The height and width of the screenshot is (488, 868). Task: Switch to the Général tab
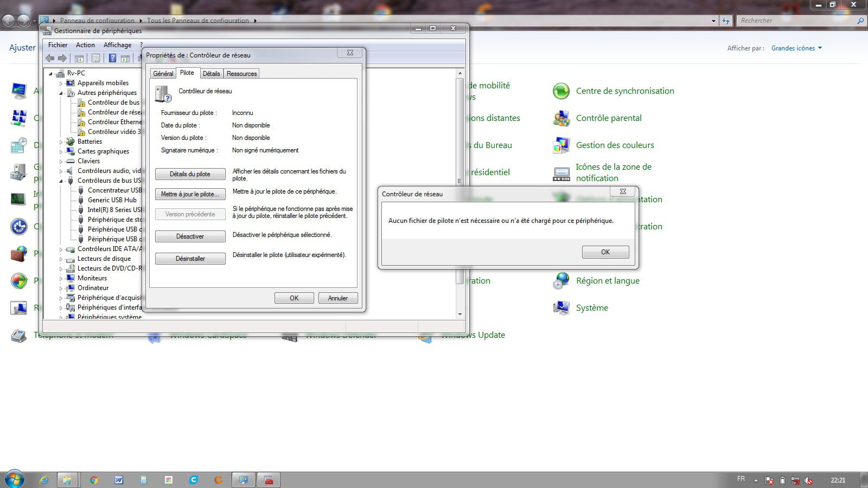(x=163, y=74)
